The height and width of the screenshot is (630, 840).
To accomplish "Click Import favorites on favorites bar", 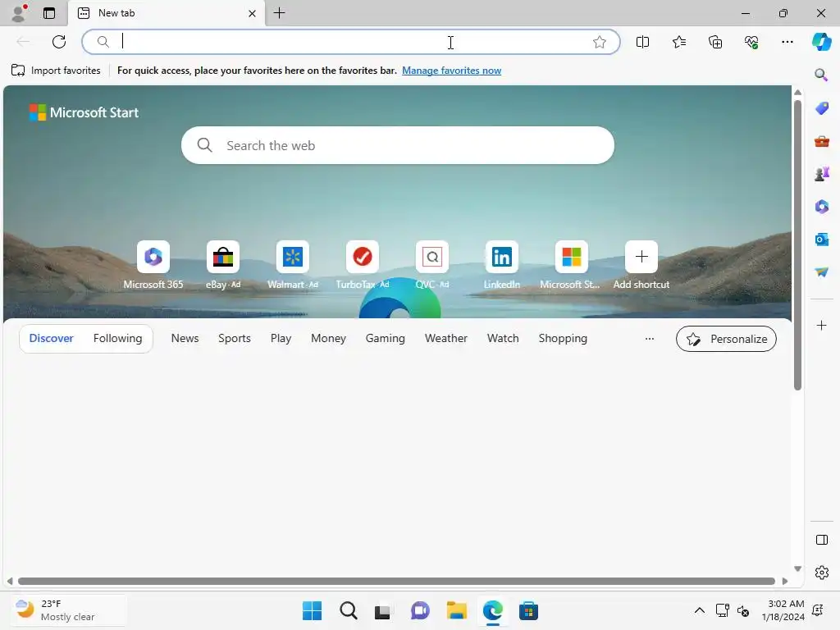I will coord(56,71).
